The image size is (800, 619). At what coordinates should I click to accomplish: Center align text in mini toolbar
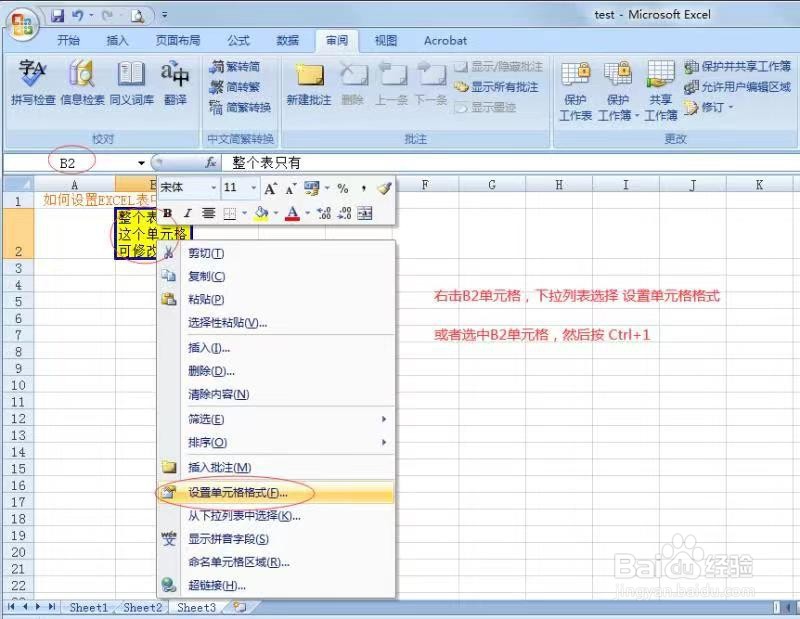point(208,213)
